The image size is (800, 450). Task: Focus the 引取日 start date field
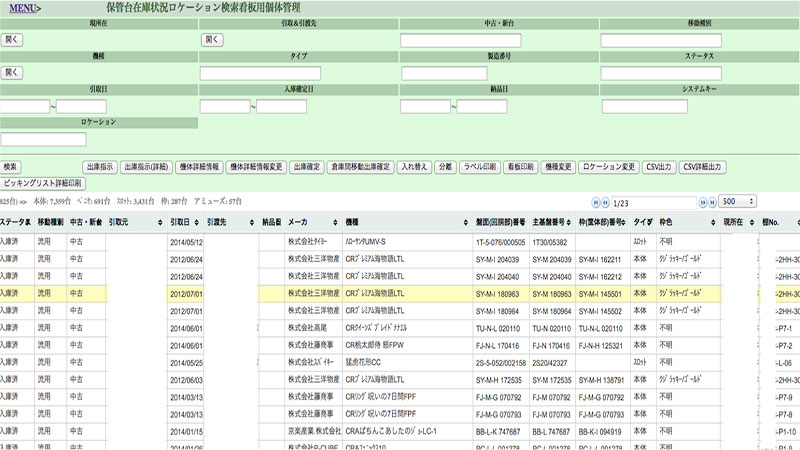[x=24, y=106]
